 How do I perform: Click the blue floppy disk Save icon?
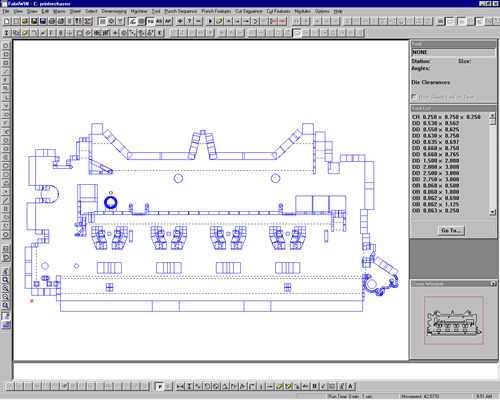(x=43, y=21)
